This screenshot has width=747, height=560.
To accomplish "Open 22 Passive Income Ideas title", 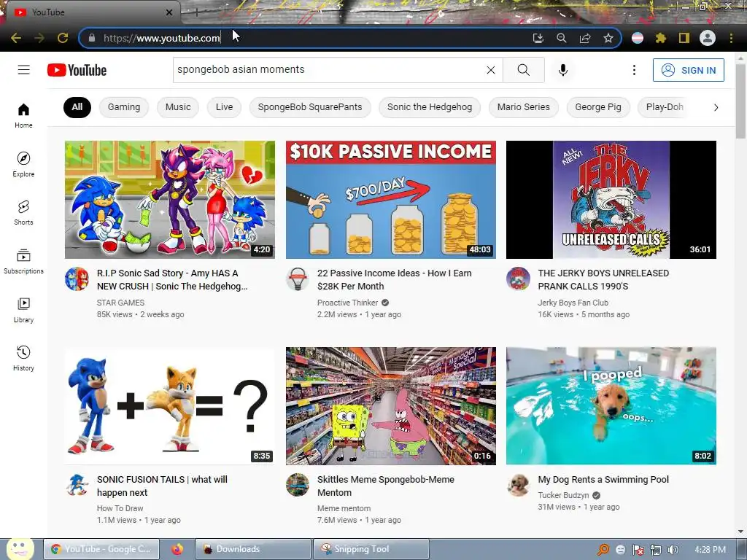I will [x=395, y=279].
